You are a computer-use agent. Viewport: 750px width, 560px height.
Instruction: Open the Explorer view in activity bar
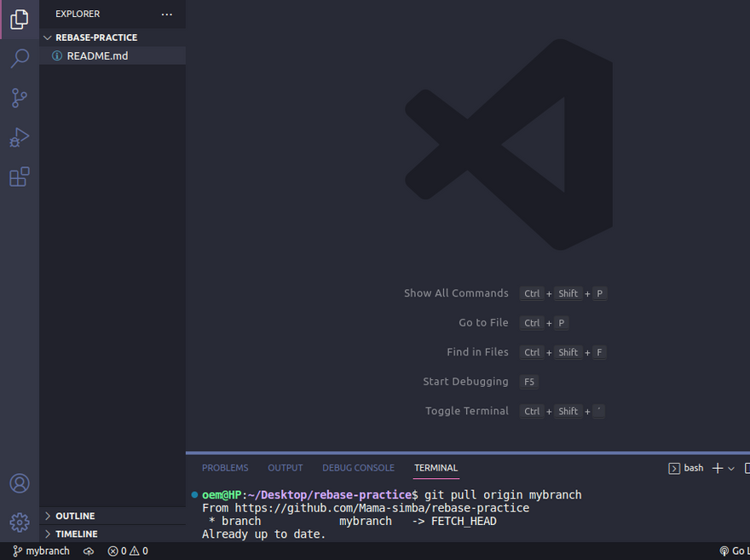tap(19, 19)
